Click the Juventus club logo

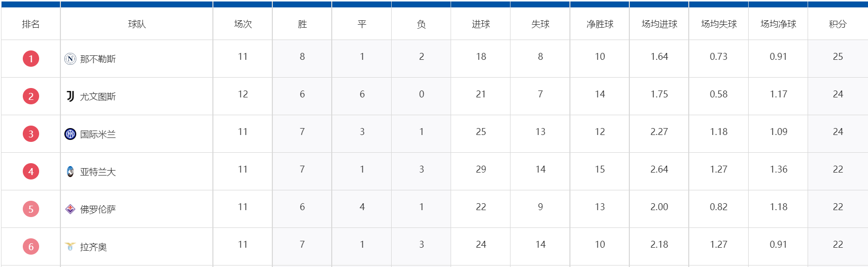click(70, 96)
